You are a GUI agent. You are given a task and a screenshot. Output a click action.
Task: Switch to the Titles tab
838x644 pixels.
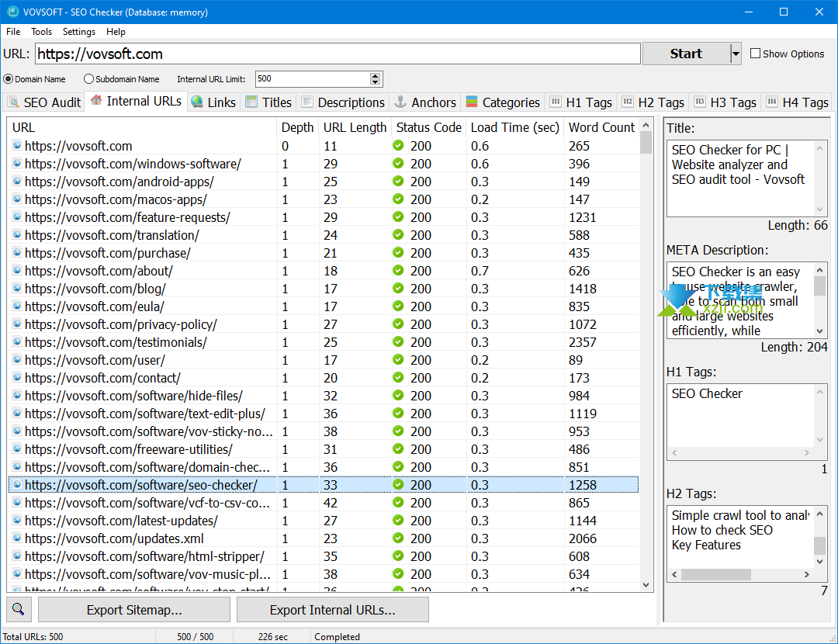(268, 102)
